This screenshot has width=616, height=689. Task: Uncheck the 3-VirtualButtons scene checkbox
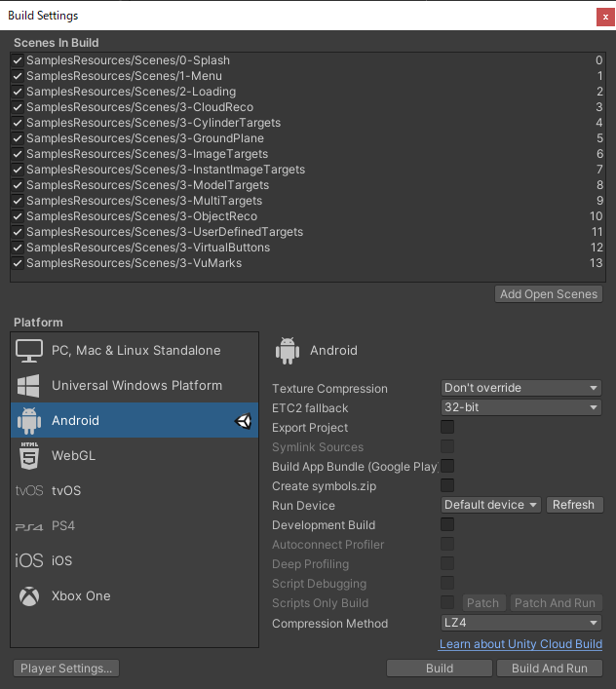coord(18,248)
